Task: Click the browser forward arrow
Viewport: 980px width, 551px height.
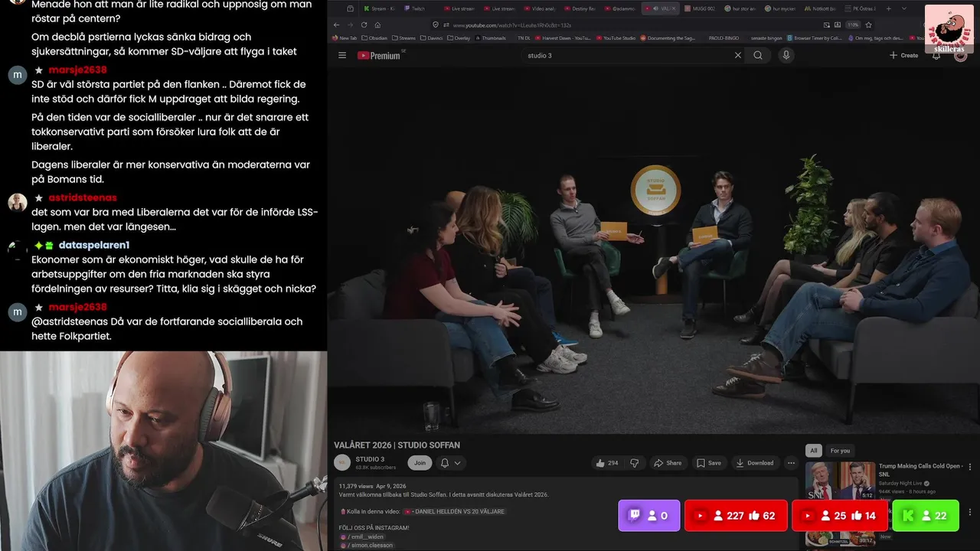Action: click(x=350, y=24)
